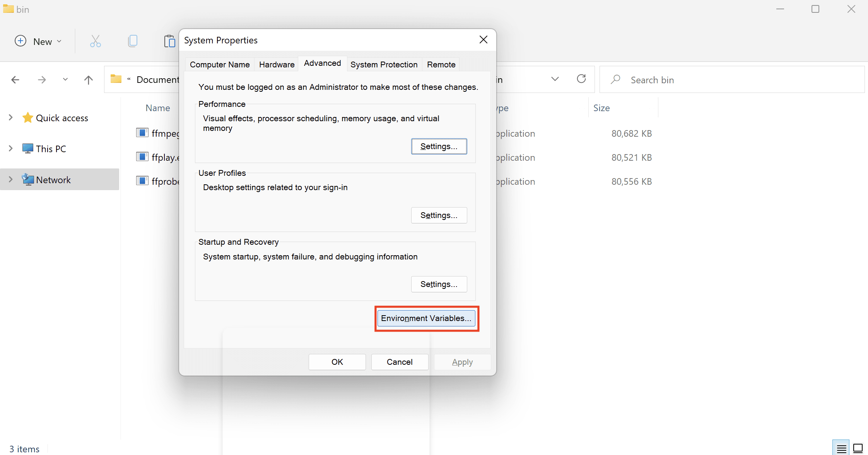Click the Copy icon in toolbar
Viewport: 868px width, 455px height.
133,41
